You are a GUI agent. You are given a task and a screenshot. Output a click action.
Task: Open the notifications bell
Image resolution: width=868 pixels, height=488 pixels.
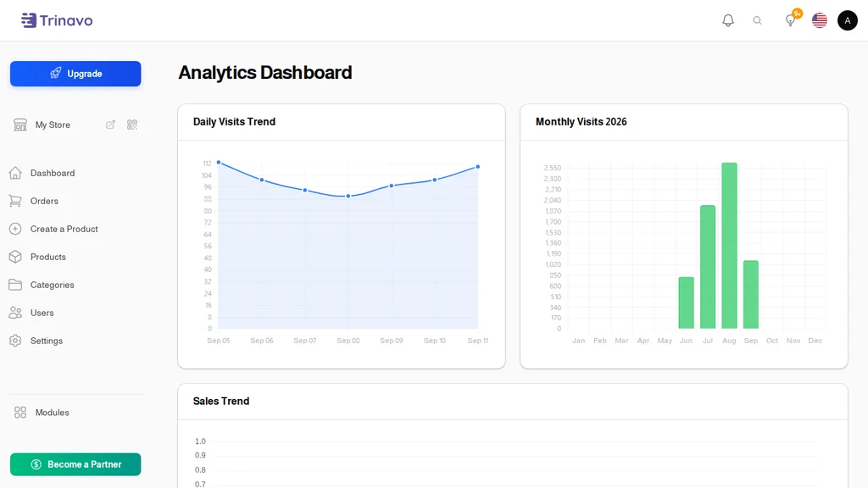(x=728, y=20)
